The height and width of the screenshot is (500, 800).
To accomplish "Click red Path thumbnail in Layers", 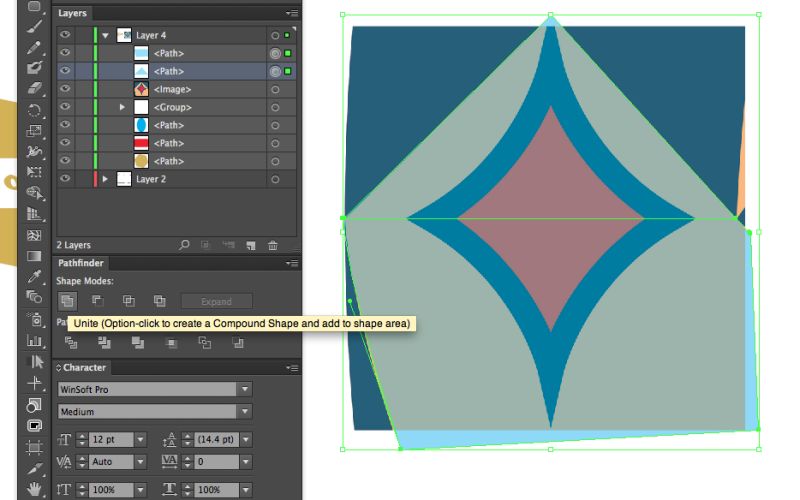I will [141, 143].
